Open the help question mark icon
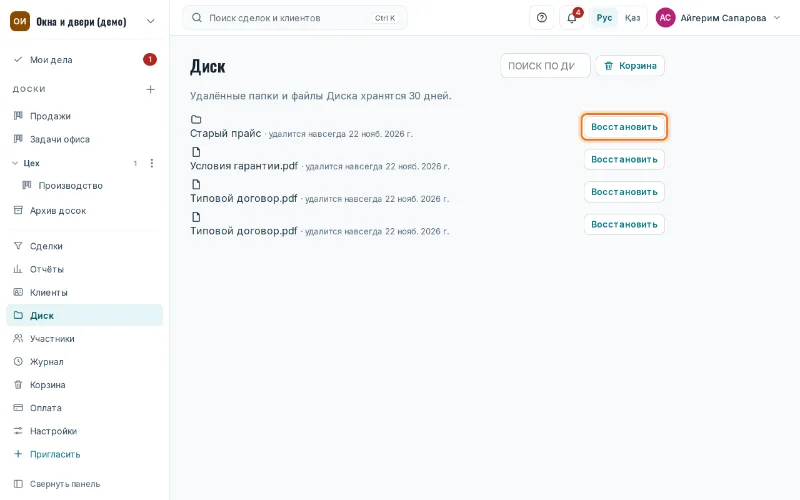The width and height of the screenshot is (800, 500). coord(542,18)
